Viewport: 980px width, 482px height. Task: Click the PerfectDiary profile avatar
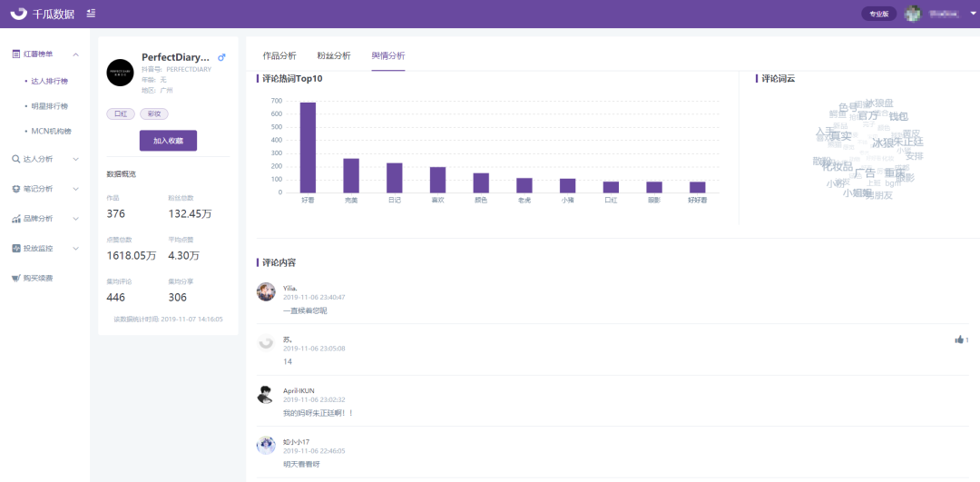(120, 74)
